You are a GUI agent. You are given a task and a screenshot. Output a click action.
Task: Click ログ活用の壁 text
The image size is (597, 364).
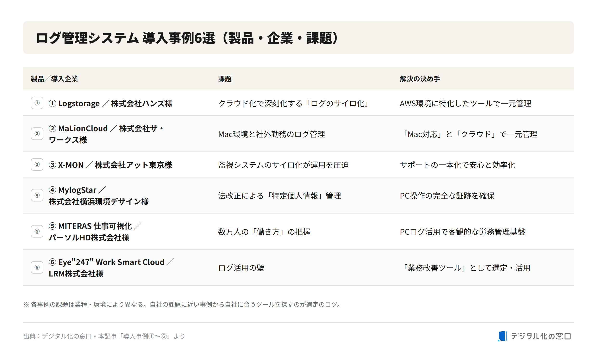[241, 268]
